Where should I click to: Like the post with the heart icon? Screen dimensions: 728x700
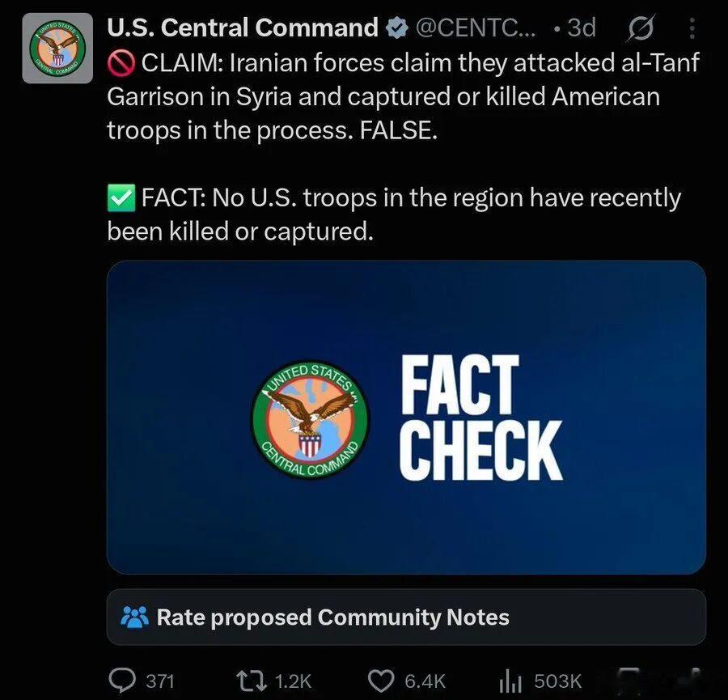381,681
